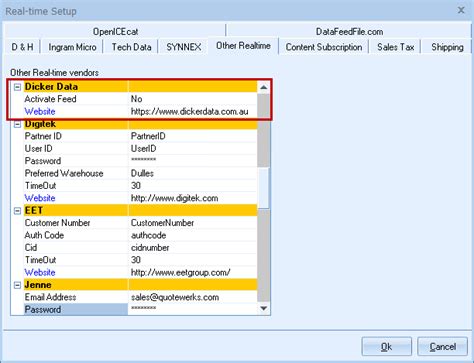Click the Cancel button

tap(442, 347)
